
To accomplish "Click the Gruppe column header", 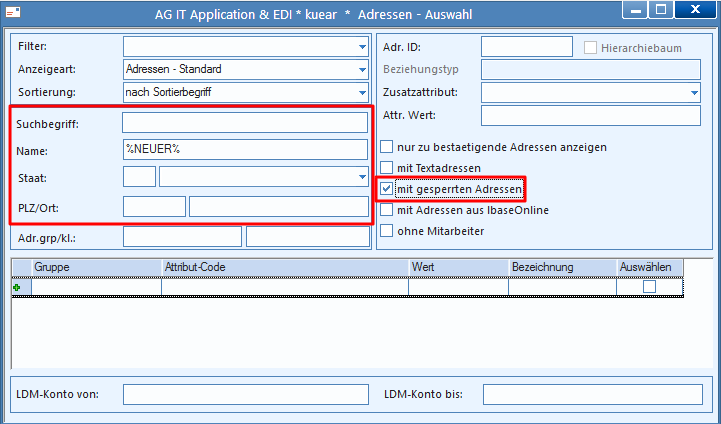I will (x=97, y=267).
